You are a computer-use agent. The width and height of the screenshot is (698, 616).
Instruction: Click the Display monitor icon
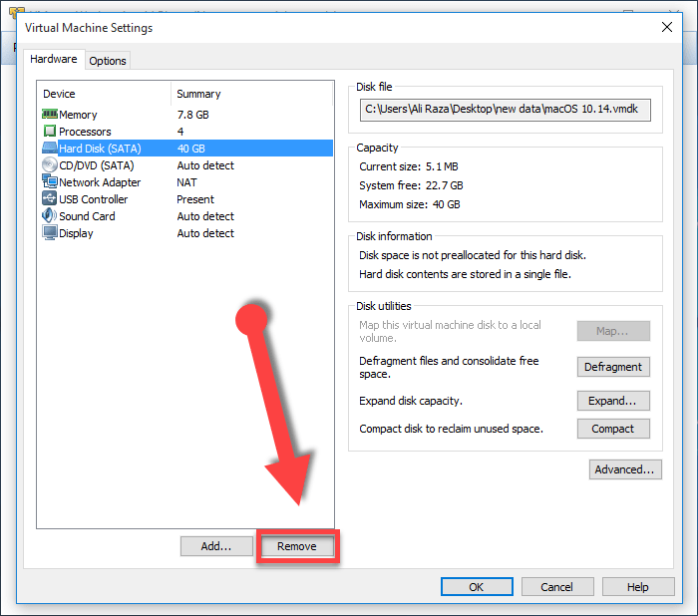(x=49, y=233)
